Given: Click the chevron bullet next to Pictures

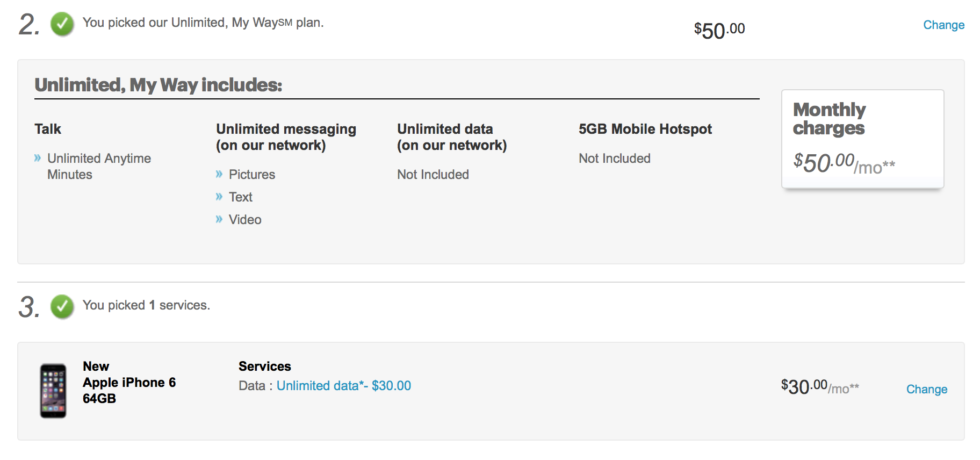Looking at the screenshot, I should click(219, 174).
